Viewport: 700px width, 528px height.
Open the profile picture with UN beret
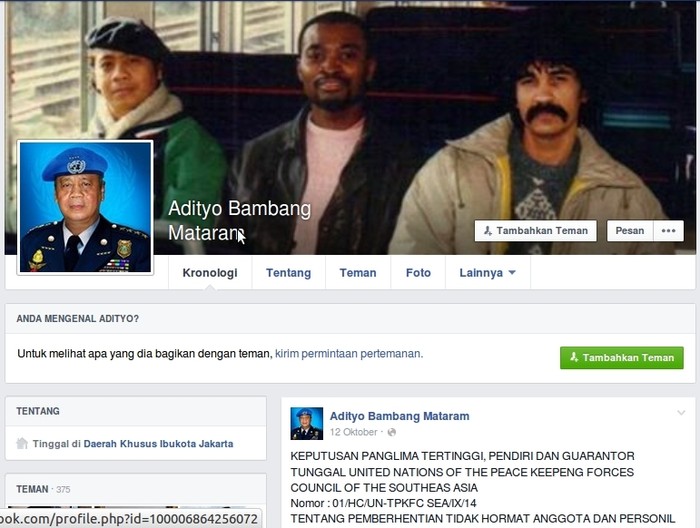click(x=85, y=207)
